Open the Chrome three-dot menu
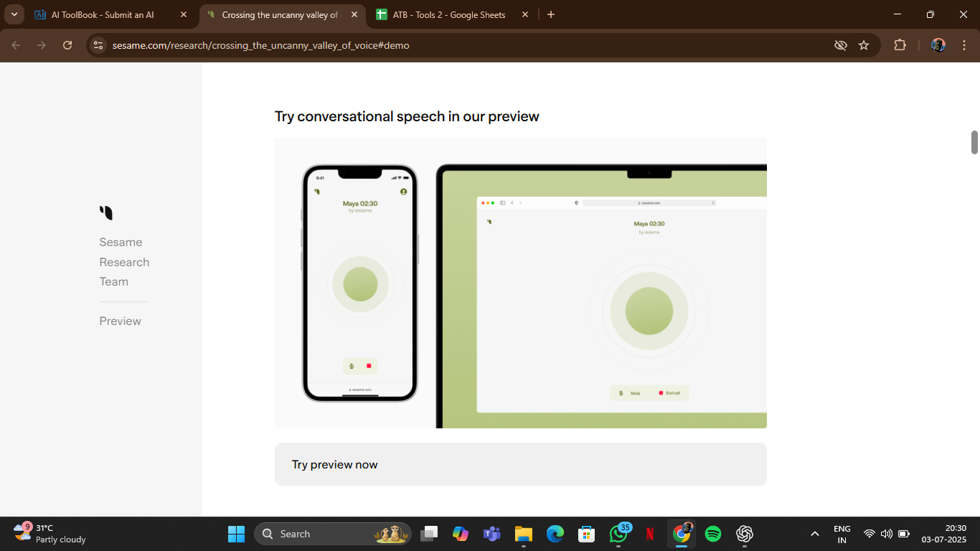Viewport: 980px width, 551px height. 963,45
